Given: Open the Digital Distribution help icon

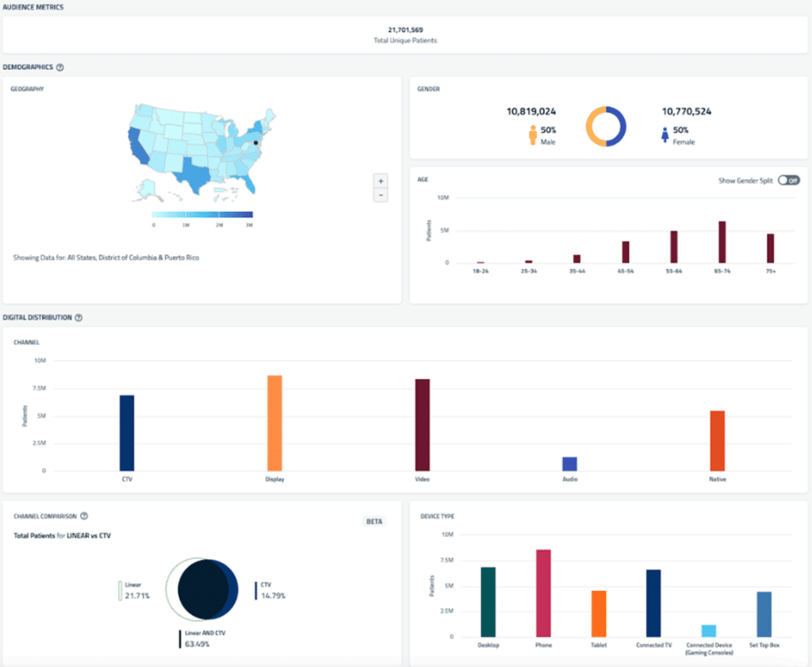Looking at the screenshot, I should point(79,317).
